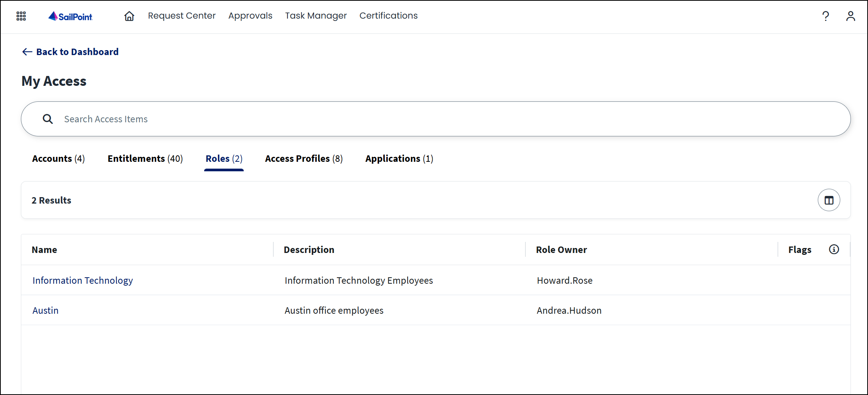Switch to the Roles tab
Viewport: 868px width, 395px height.
pyautogui.click(x=224, y=158)
